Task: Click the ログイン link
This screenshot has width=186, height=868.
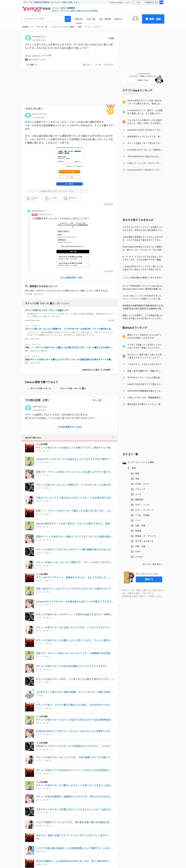Action: pos(56,11)
